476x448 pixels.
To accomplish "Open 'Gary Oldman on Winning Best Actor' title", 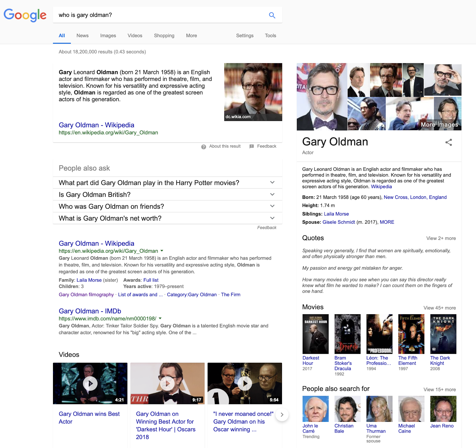I will pyautogui.click(x=166, y=425).
